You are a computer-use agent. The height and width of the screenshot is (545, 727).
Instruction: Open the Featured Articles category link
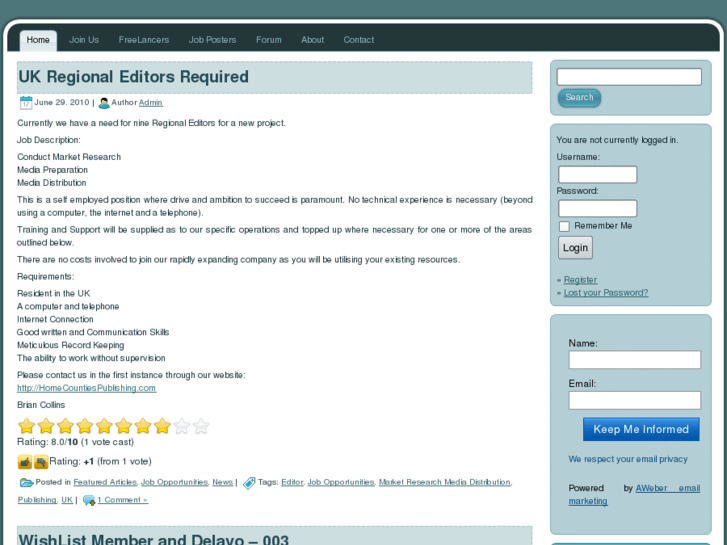105,482
